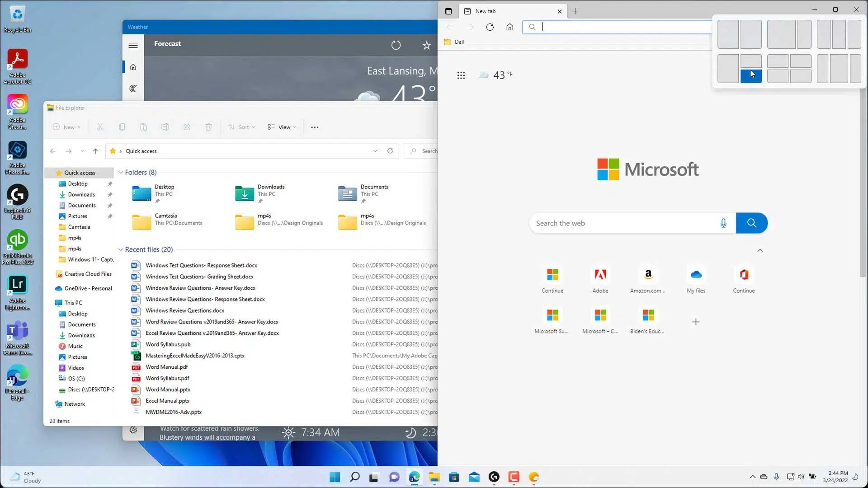Image resolution: width=868 pixels, height=488 pixels.
Task: Open the Weather hamburger menu
Action: click(x=133, y=45)
